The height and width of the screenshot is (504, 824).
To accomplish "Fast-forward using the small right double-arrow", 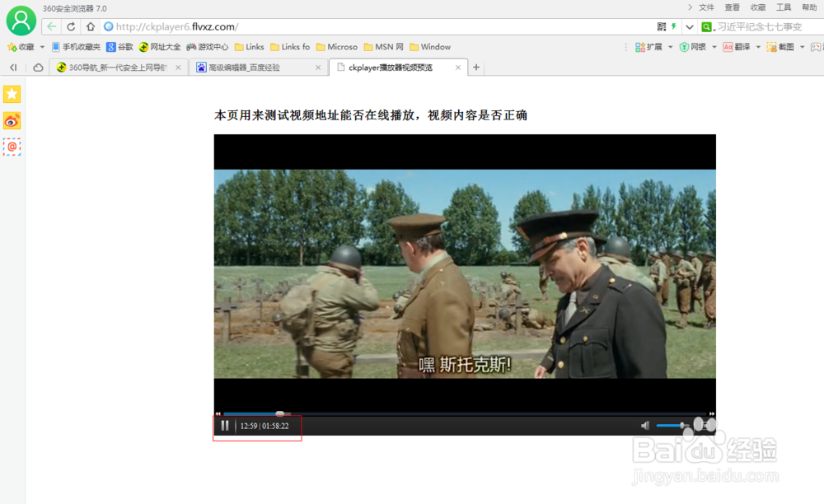I will click(712, 413).
